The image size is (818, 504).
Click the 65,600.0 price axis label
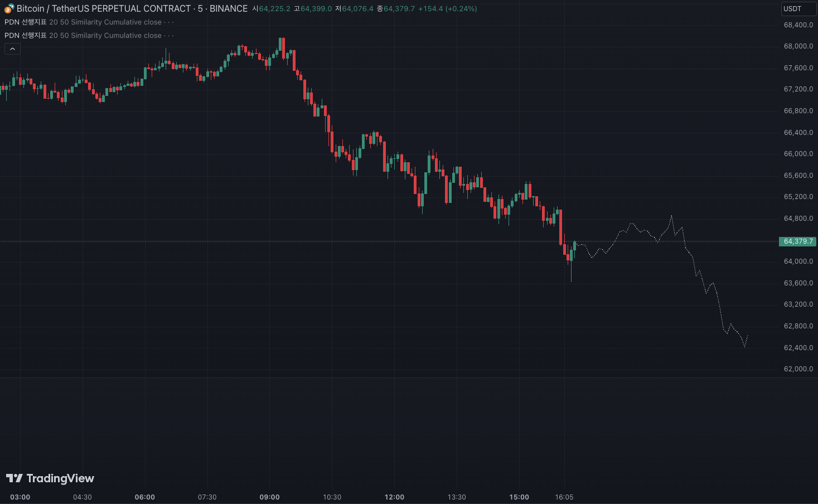point(798,176)
